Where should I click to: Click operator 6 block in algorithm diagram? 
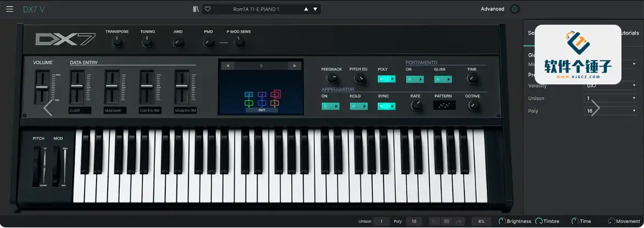tap(276, 93)
